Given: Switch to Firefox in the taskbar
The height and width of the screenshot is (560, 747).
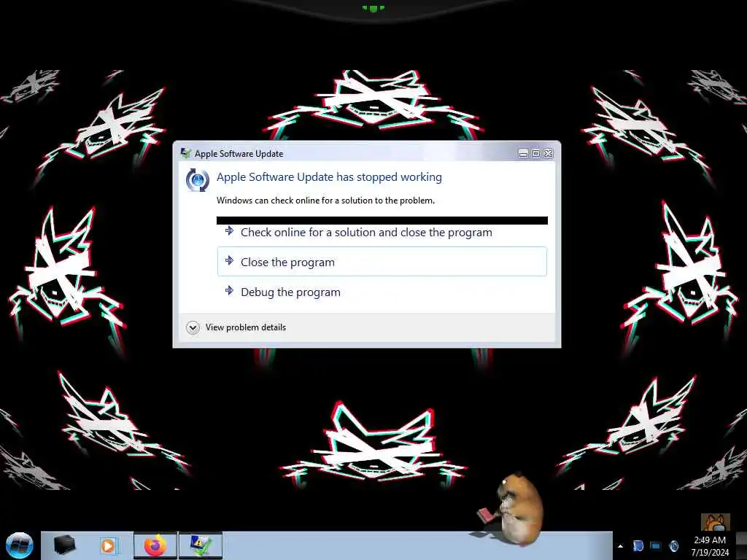Looking at the screenshot, I should click(x=155, y=545).
